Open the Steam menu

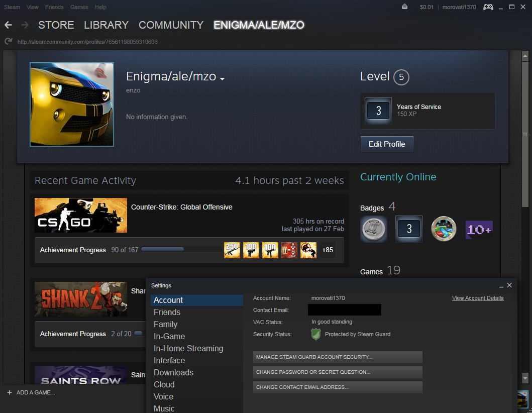12,7
